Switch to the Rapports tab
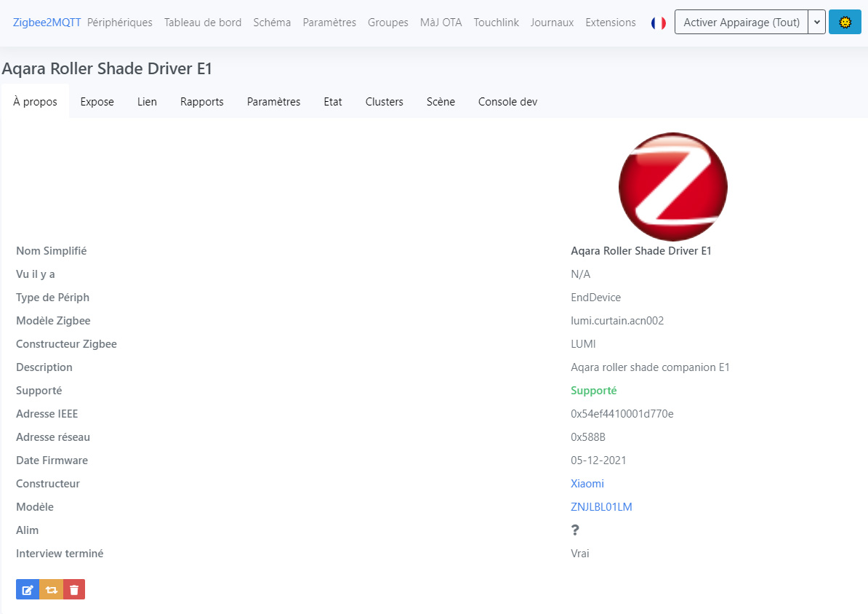This screenshot has height=614, width=868. pyautogui.click(x=202, y=101)
